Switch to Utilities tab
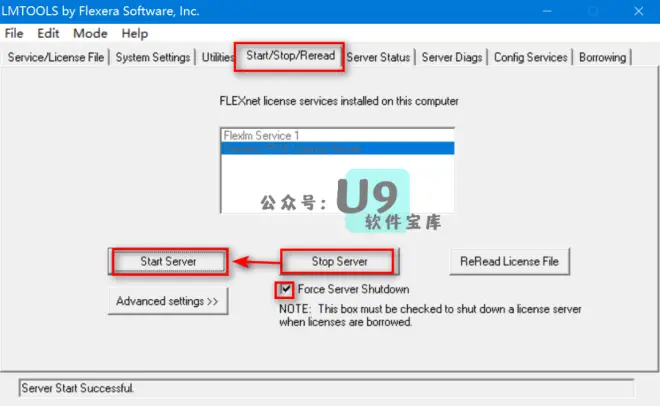 click(216, 57)
